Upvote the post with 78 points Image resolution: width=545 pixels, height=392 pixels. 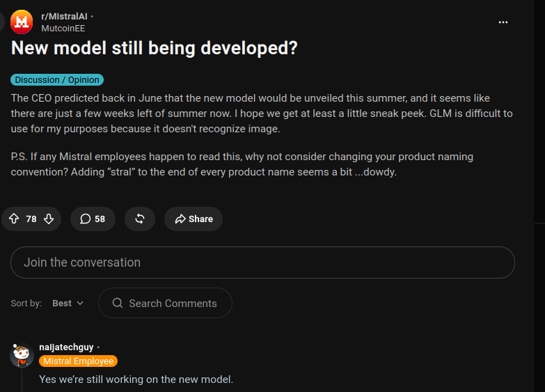[14, 219]
